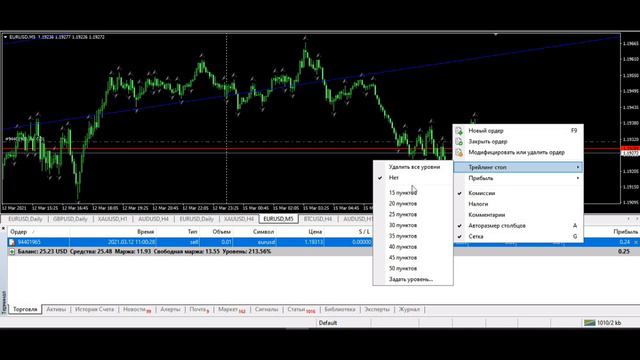Set trailing stop to 45 пунктов
Screen dimensions: 640x360
point(413,258)
